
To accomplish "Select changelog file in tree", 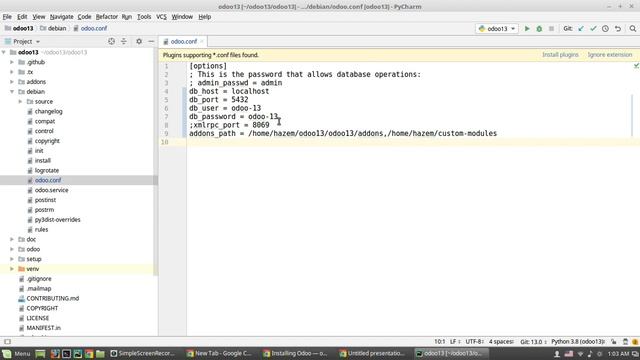I will 48,111.
